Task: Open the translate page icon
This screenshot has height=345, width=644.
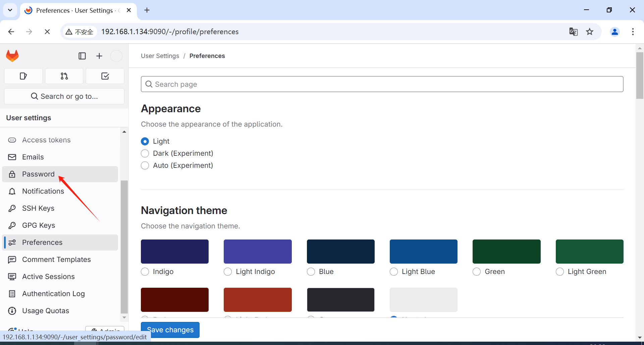Action: tap(574, 31)
